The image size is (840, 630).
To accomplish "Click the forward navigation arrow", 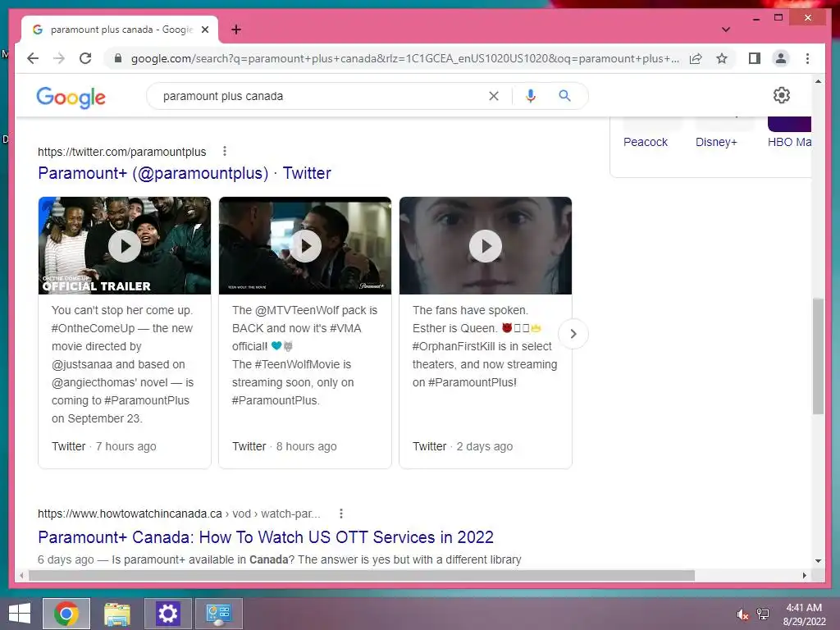I will tap(59, 58).
